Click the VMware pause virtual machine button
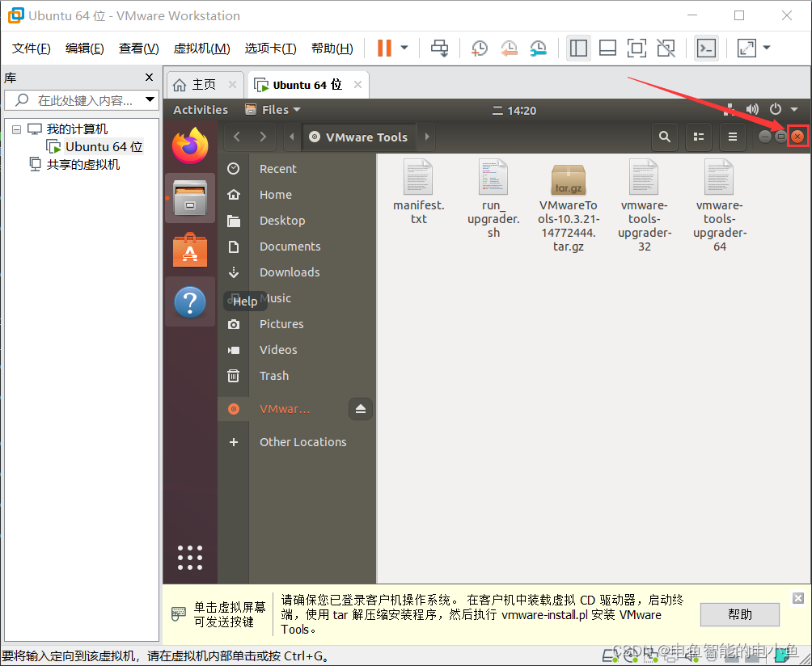Image resolution: width=812 pixels, height=666 pixels. click(x=384, y=48)
